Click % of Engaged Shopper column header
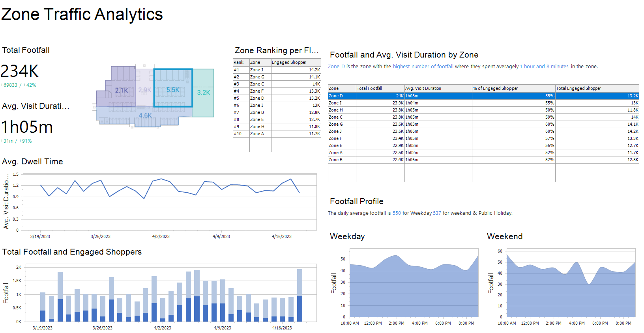Viewport: 644px width, 333px height. pos(513,88)
